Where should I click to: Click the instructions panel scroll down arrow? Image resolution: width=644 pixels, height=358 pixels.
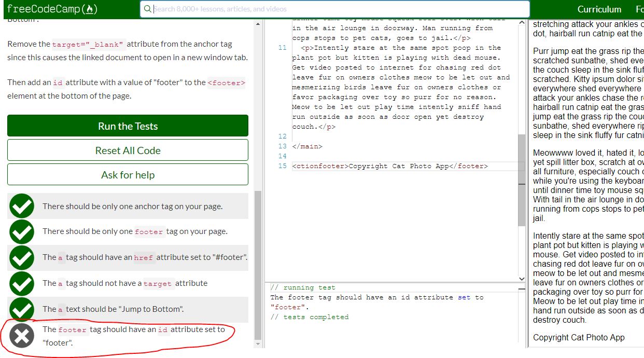click(258, 343)
